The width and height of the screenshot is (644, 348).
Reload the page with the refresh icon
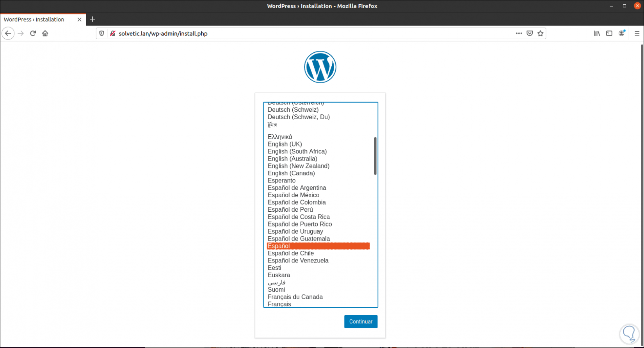(x=33, y=34)
